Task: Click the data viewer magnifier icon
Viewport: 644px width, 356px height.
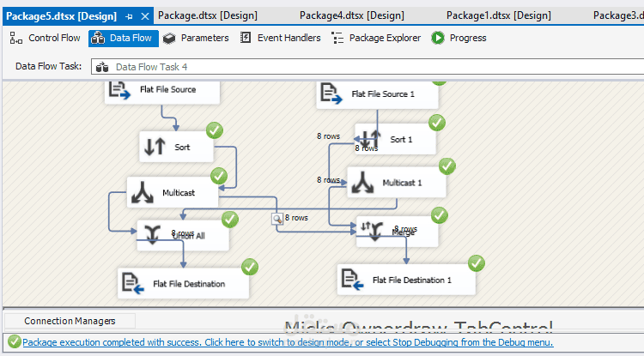Action: (x=277, y=219)
